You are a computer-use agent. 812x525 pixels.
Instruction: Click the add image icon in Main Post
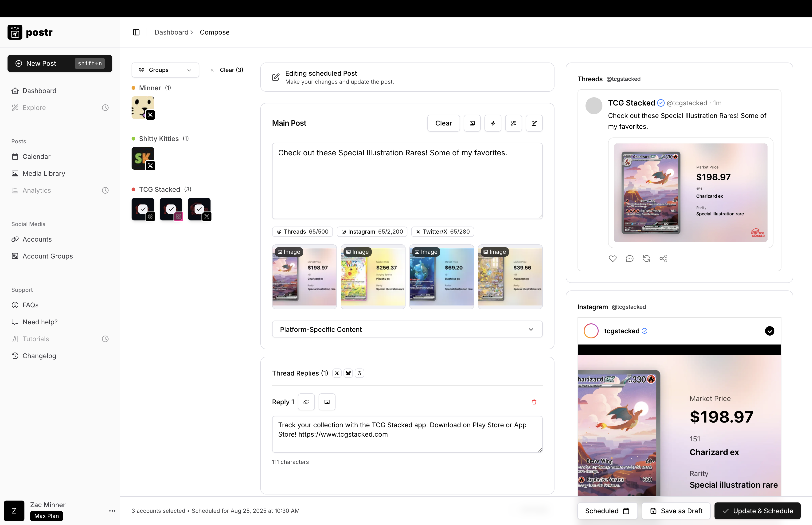click(x=472, y=123)
